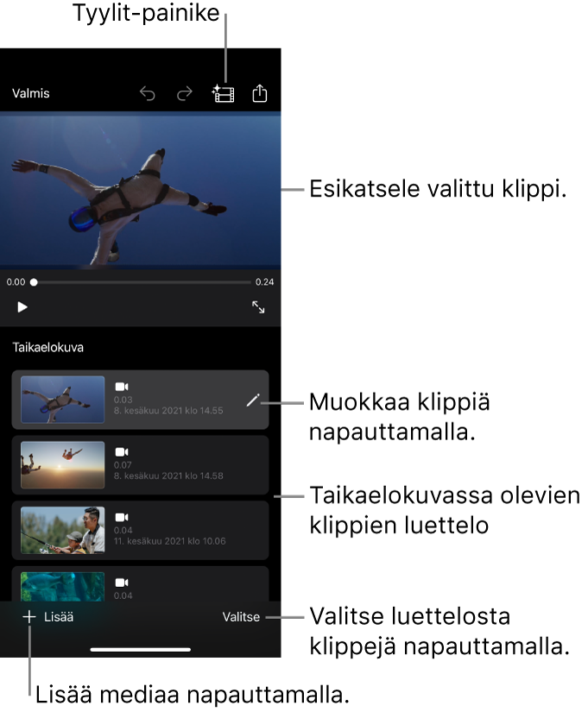The width and height of the screenshot is (588, 712).
Task: Tap the plus icon next to Lisää
Action: tap(29, 617)
